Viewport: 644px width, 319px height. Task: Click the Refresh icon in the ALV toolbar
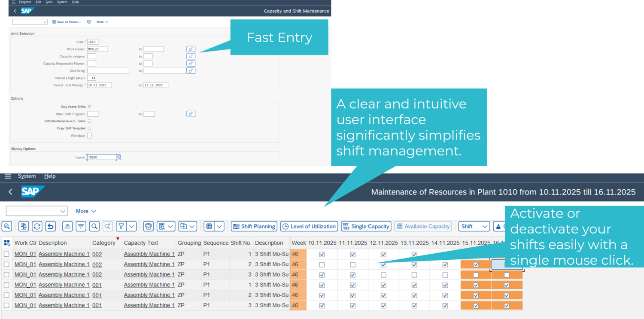click(37, 226)
